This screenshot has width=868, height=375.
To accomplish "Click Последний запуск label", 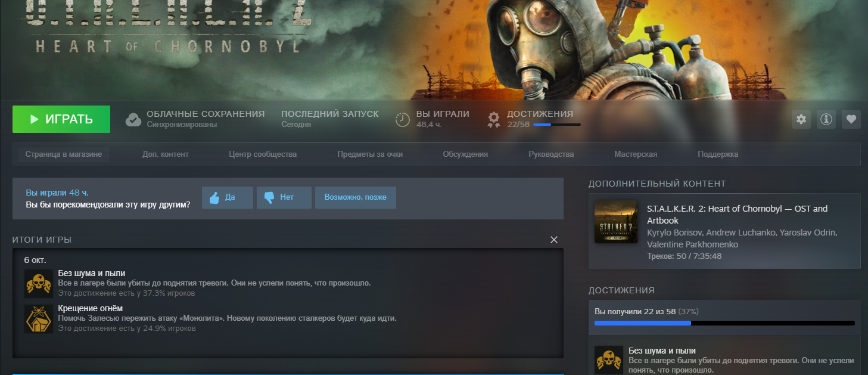I will point(330,114).
